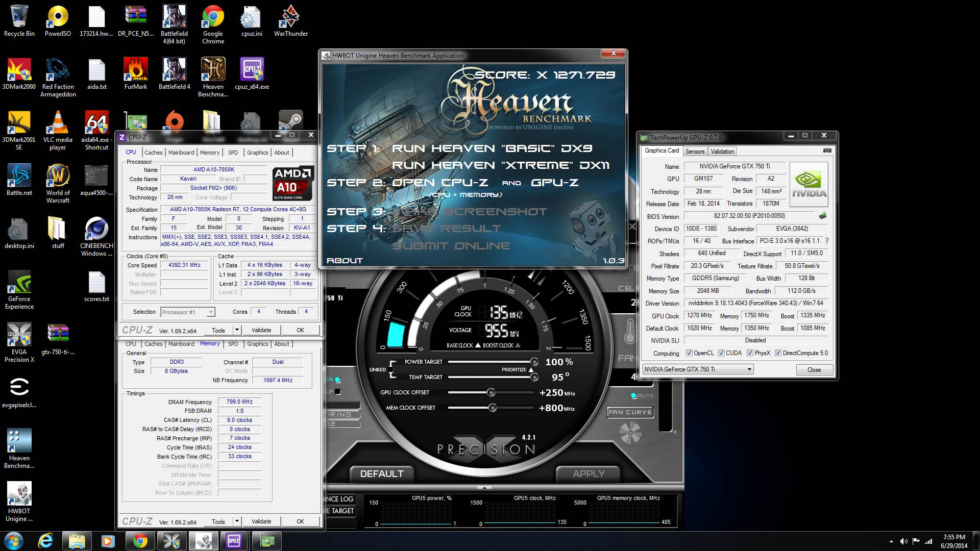
Task: Open the scores.txt file icon
Action: pyautogui.click(x=96, y=286)
